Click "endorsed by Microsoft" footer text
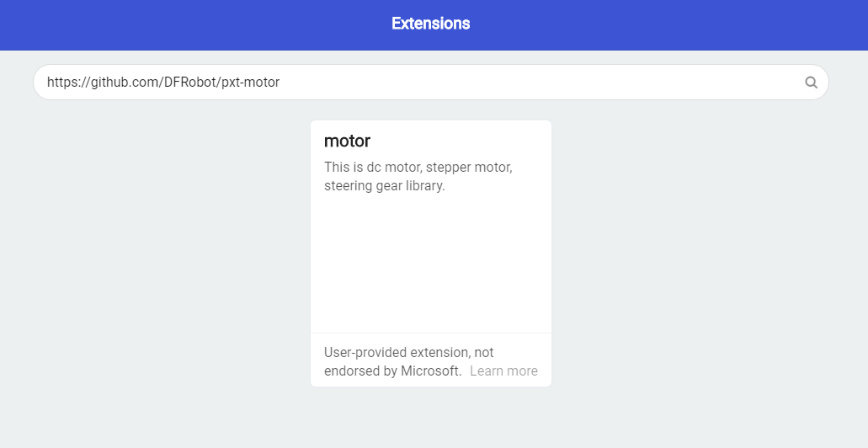868x448 pixels. coord(392,371)
